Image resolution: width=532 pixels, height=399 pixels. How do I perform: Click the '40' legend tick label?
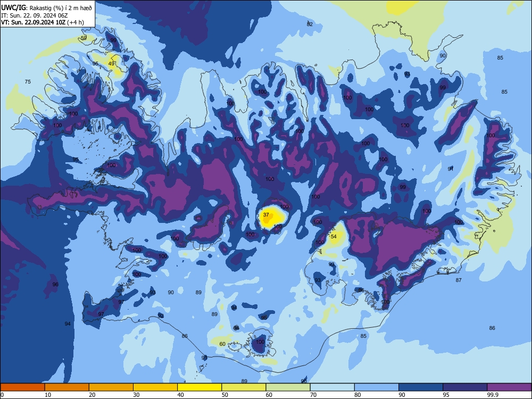click(180, 395)
